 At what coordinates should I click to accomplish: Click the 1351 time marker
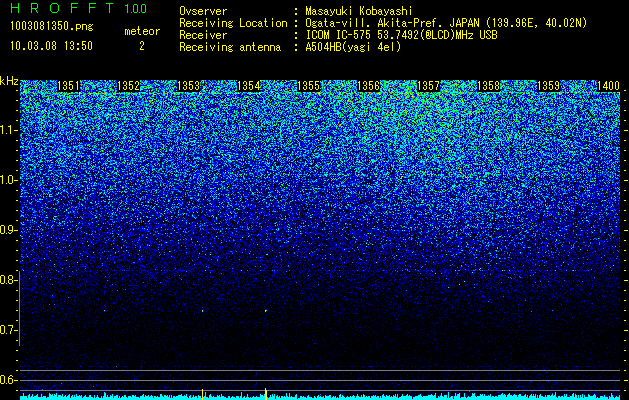click(x=68, y=86)
